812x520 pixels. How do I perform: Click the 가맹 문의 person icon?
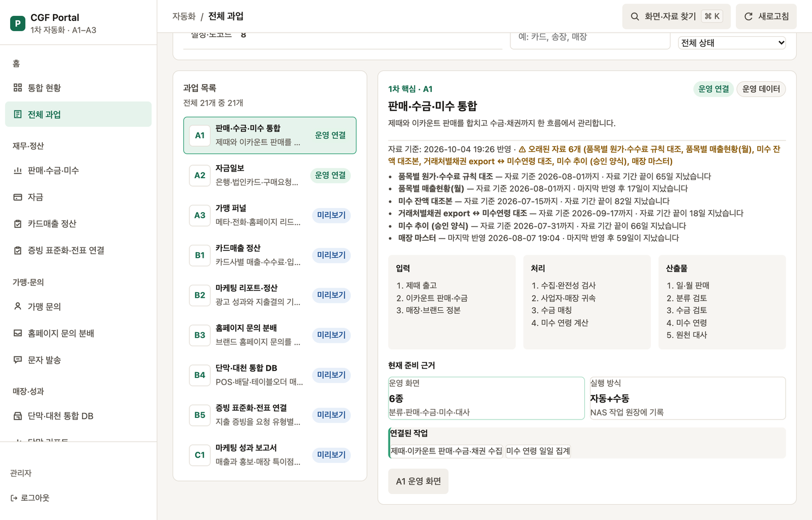click(x=17, y=306)
